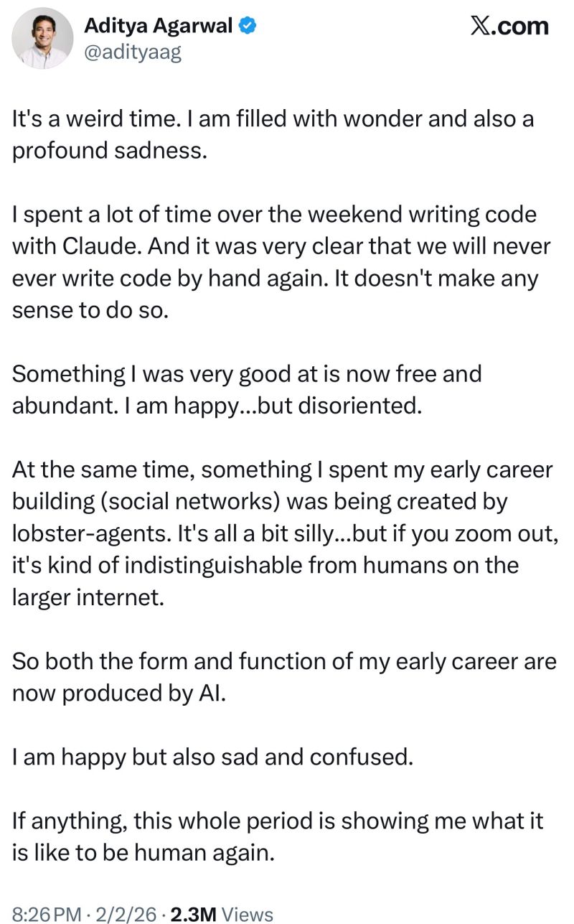Viewport: 574px width, 924px height.
Task: Click the X.com logo
Action: click(509, 27)
